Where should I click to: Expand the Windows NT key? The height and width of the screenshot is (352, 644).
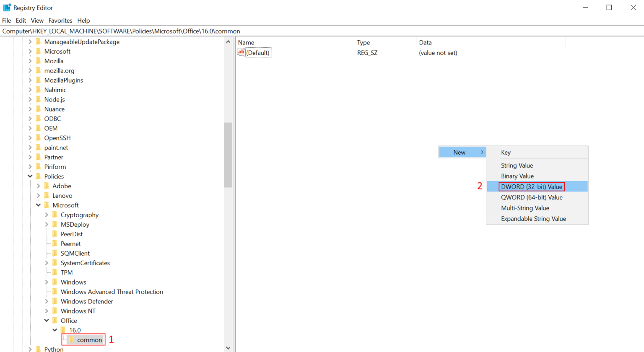(47, 311)
